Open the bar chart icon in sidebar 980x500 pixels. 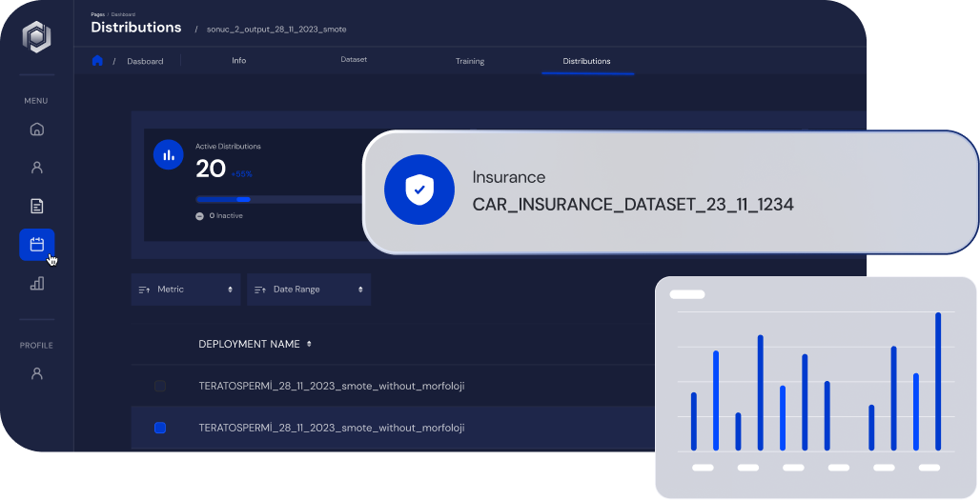click(x=37, y=284)
